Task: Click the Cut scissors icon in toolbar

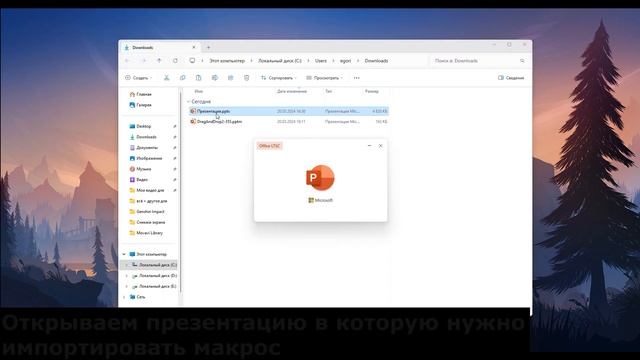Action: click(x=167, y=78)
